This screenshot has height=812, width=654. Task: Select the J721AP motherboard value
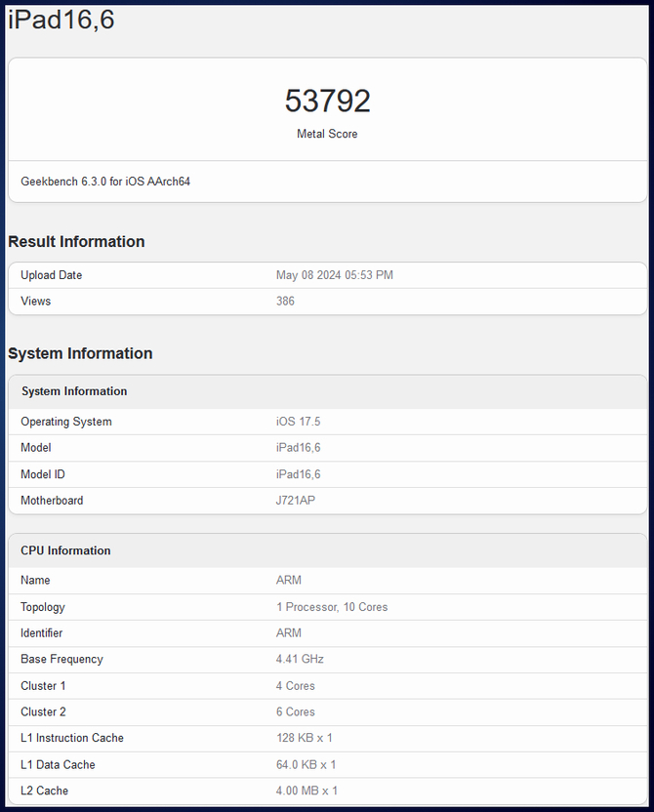(x=296, y=501)
